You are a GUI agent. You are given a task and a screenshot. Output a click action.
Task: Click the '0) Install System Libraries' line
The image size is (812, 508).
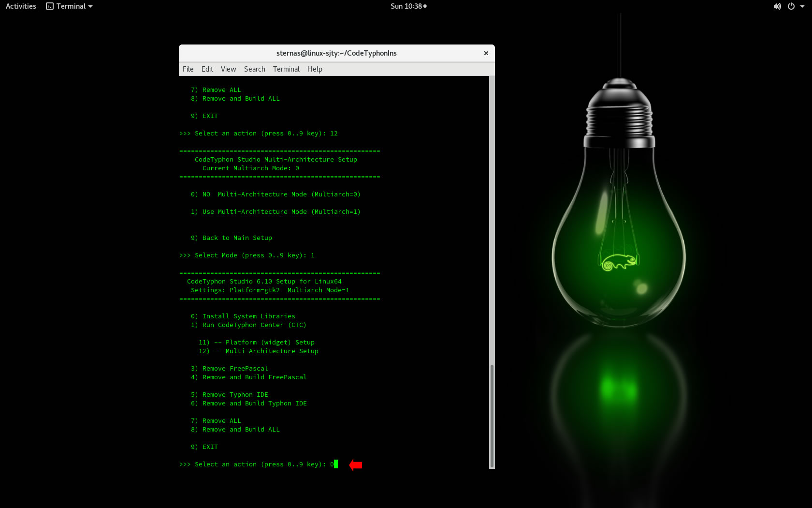[243, 316]
